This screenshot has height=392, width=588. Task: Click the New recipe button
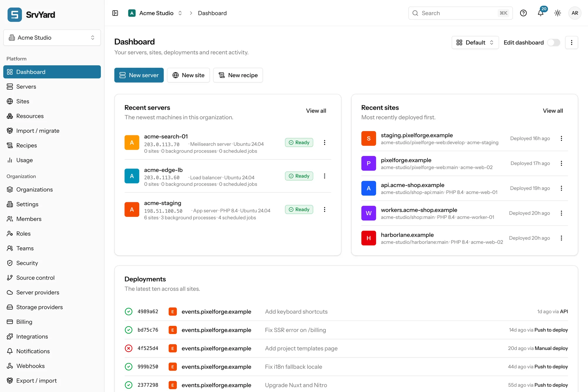pos(238,75)
